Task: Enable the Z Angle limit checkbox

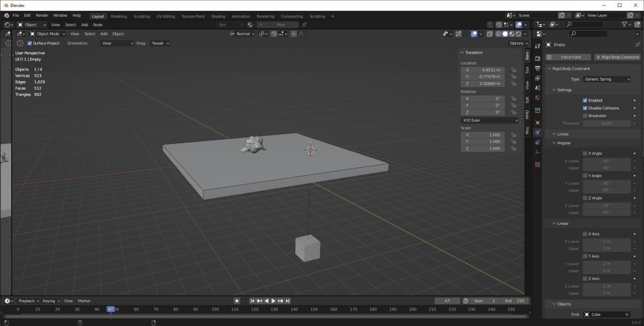Action: click(585, 198)
